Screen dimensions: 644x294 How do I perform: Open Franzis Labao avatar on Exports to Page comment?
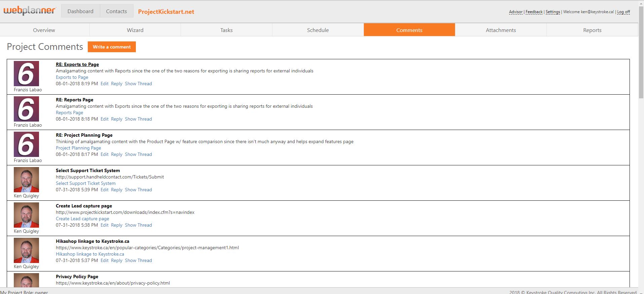[x=26, y=73]
